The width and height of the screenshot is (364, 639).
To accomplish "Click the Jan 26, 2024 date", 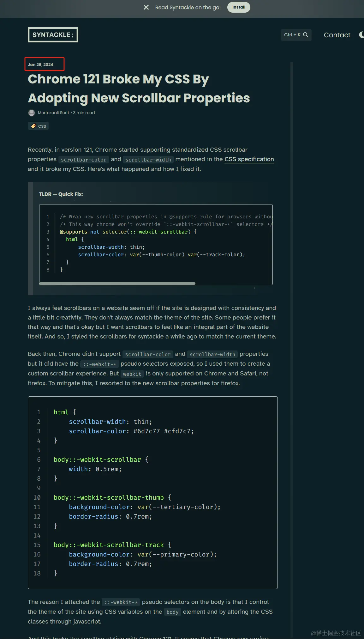I will 40,64.
